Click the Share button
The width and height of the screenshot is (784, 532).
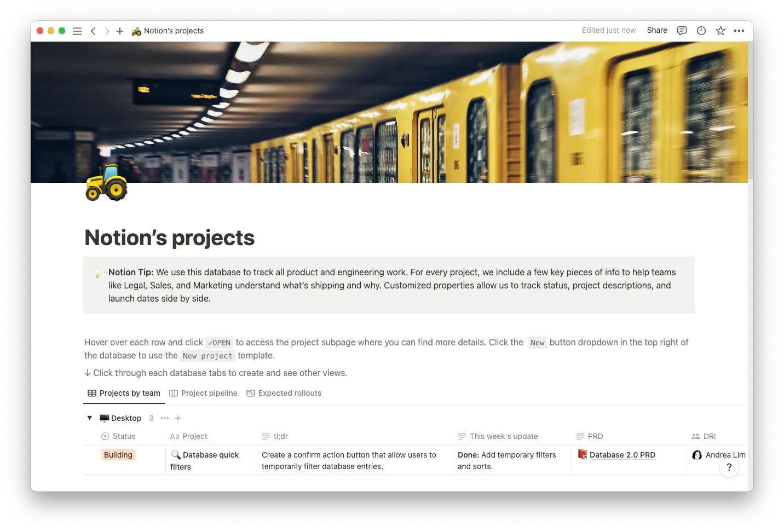pos(656,31)
